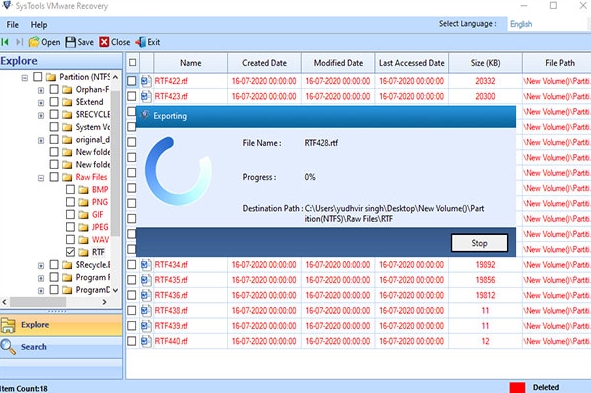Click the GIF folder icon in tree
Image resolution: width=591 pixels, height=393 pixels.
click(x=83, y=215)
